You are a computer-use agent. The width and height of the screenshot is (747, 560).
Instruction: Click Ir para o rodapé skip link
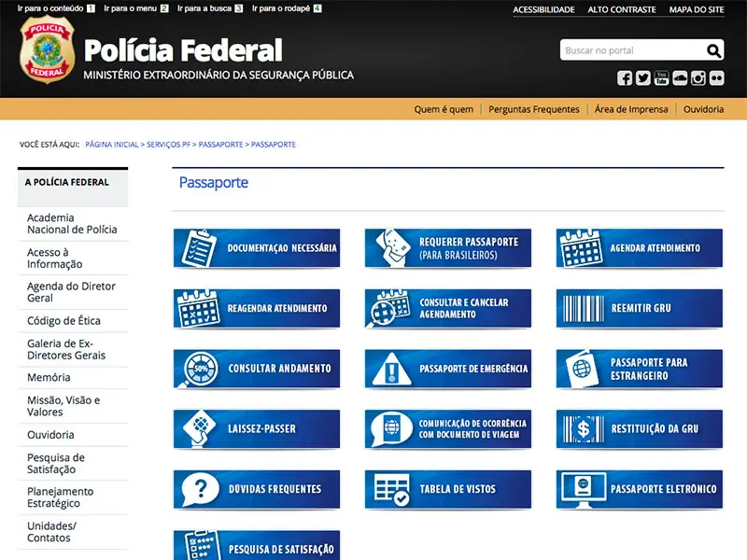click(x=287, y=8)
